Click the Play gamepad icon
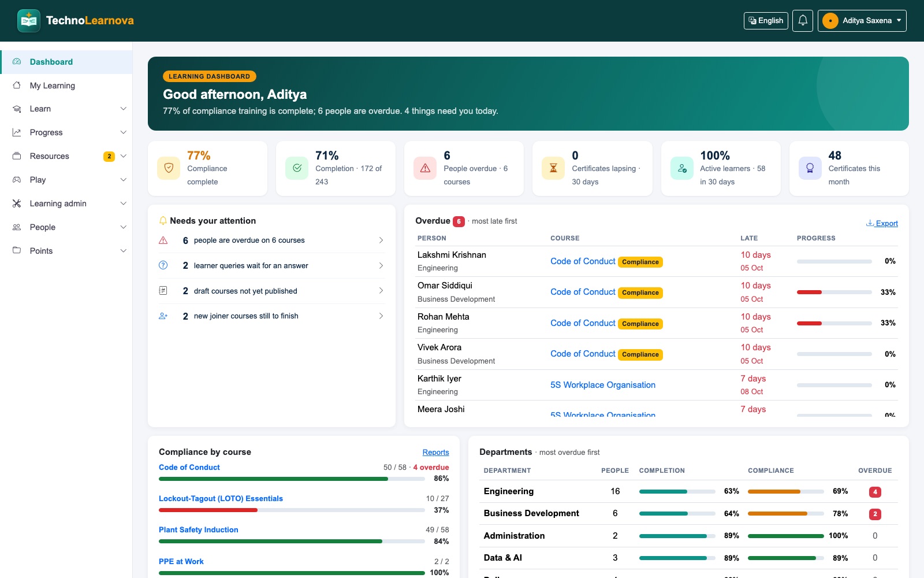 (x=17, y=180)
